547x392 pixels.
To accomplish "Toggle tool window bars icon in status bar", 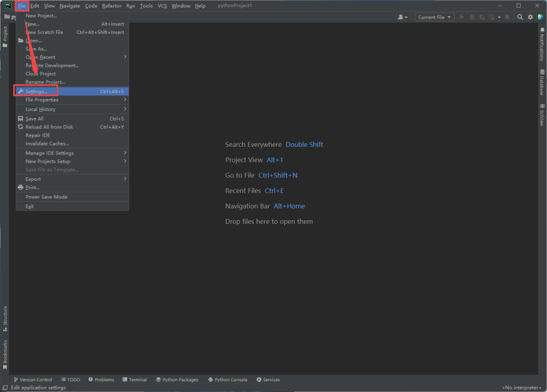I will tap(5, 387).
